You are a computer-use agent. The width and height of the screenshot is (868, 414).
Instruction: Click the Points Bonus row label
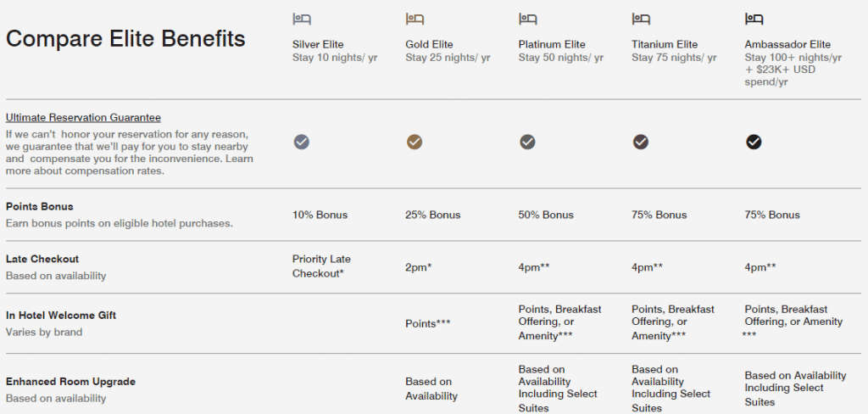pyautogui.click(x=40, y=207)
